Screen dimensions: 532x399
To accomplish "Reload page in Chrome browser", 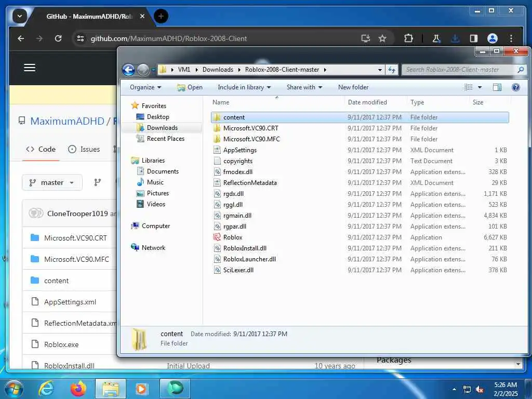I will tap(58, 38).
